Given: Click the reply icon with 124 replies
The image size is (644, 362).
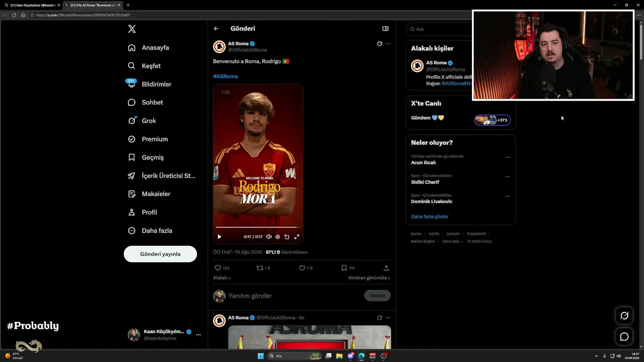Looking at the screenshot, I should click(218, 268).
